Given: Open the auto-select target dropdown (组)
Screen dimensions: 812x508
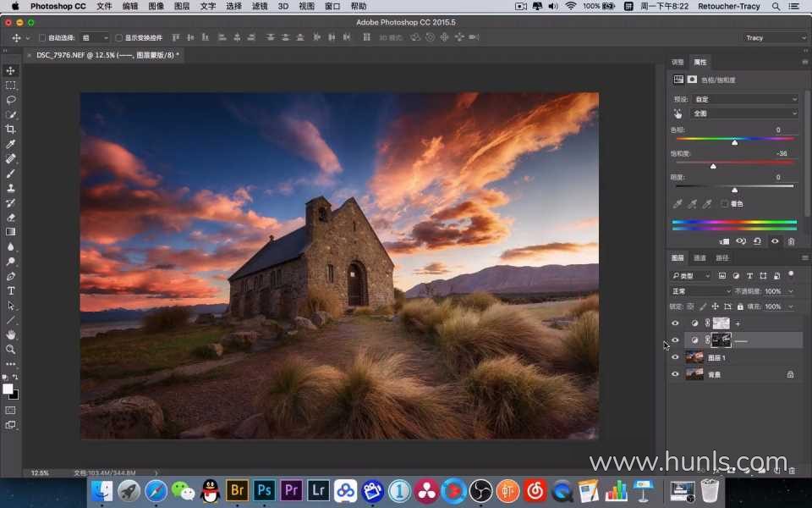Looking at the screenshot, I should (x=95, y=38).
